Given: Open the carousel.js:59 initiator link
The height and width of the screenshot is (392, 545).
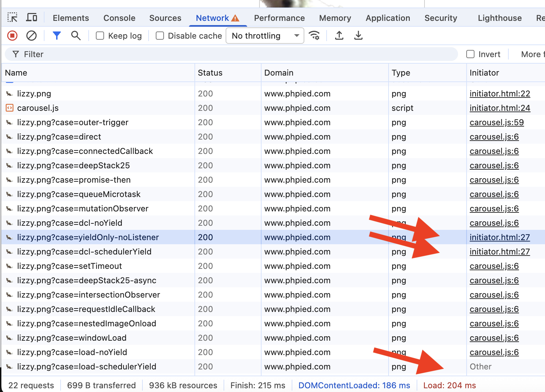Looking at the screenshot, I should click(x=497, y=122).
